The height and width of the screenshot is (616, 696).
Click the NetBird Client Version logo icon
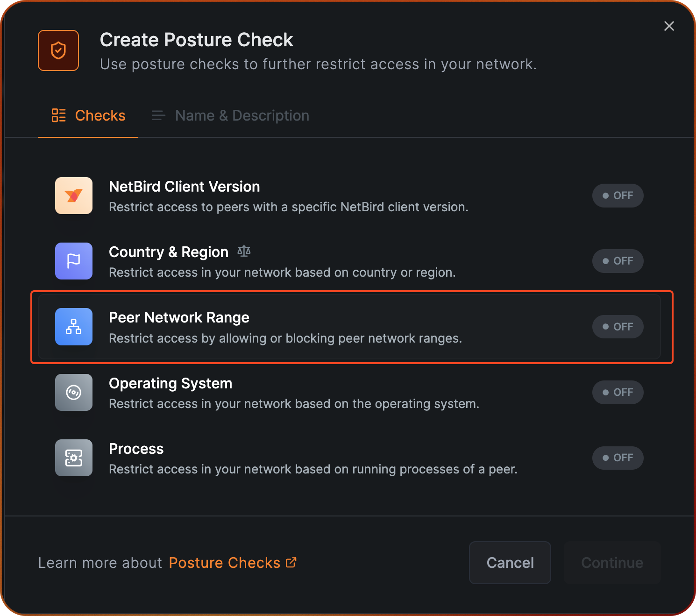point(74,195)
